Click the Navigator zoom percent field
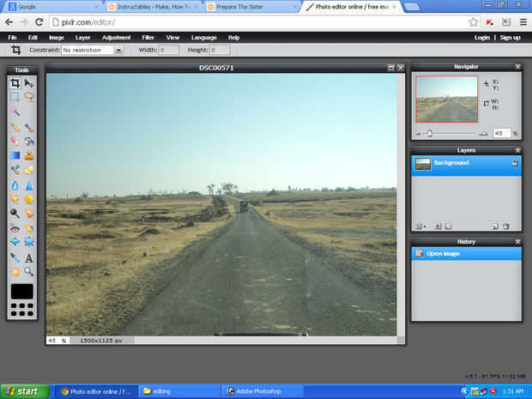Image resolution: width=532 pixels, height=399 pixels. 502,133
